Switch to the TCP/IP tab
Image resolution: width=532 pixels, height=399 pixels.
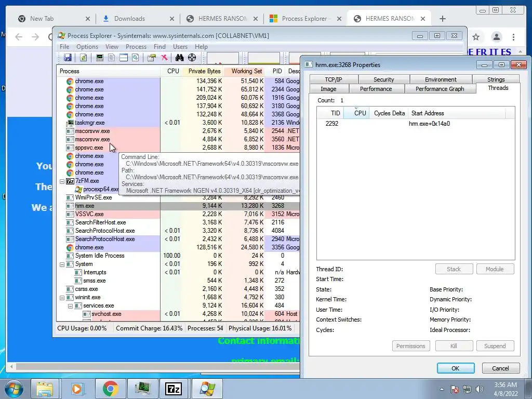334,79
